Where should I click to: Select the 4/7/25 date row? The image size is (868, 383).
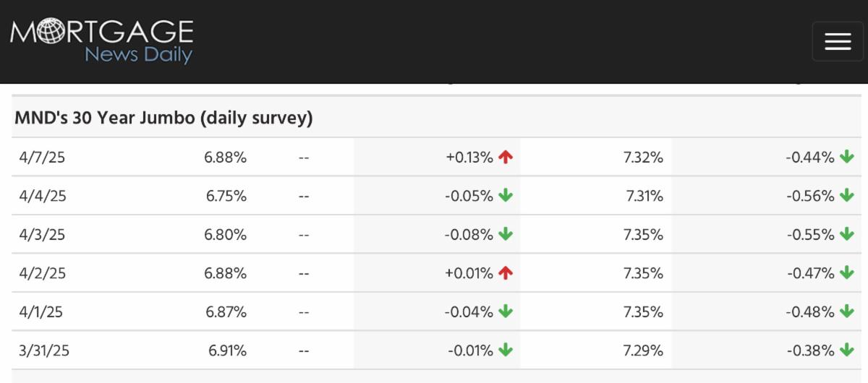43,157
